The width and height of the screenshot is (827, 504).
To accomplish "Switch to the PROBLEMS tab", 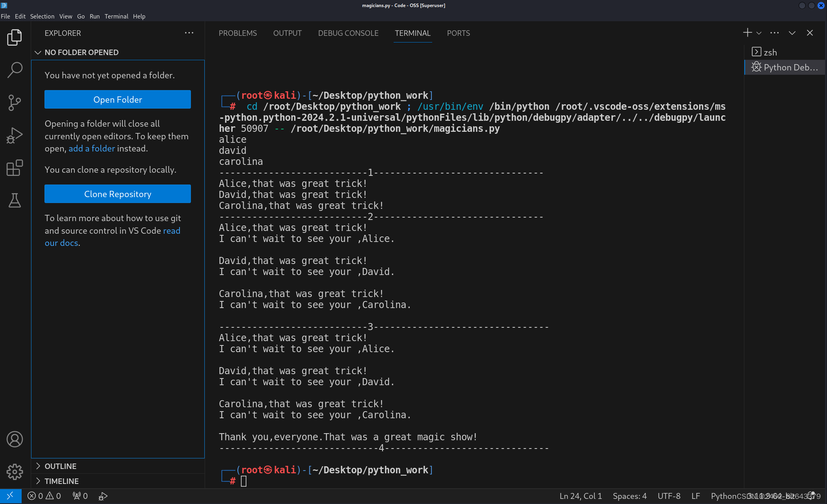I will pos(238,33).
